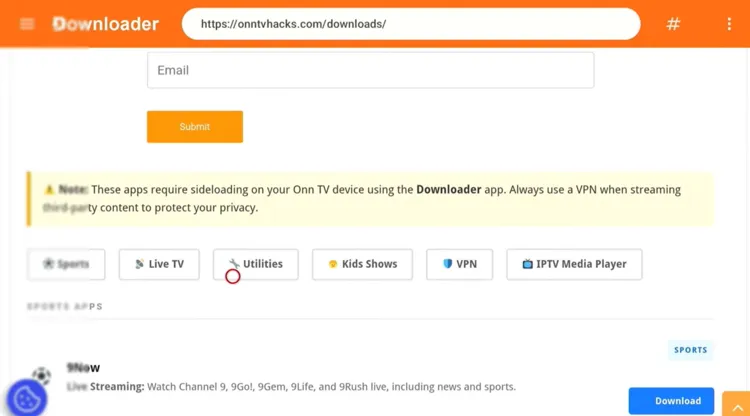Switch to the Utilities category
The image size is (750, 416).
click(256, 264)
